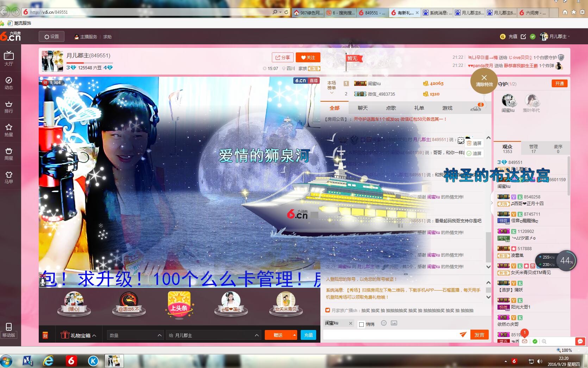Open the mail messages icon with badge
588x368 pixels.
point(525,341)
